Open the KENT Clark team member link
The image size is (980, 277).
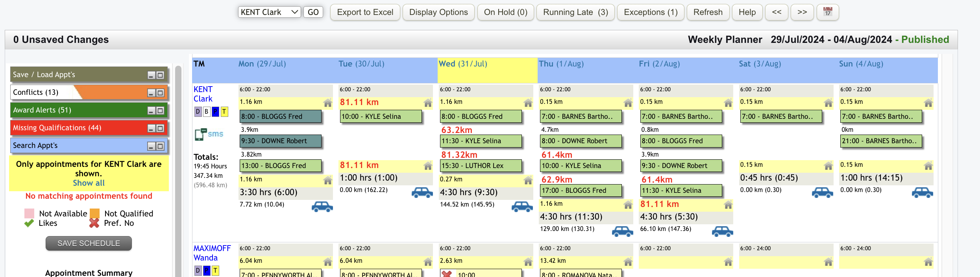click(203, 94)
